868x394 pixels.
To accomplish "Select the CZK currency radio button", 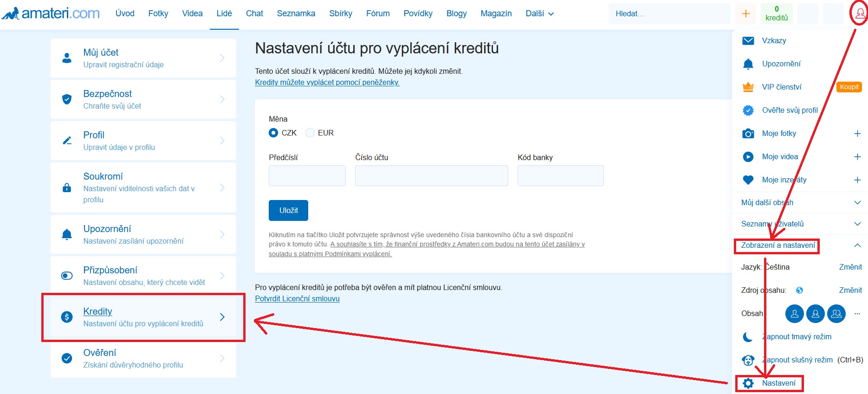I will click(x=273, y=133).
